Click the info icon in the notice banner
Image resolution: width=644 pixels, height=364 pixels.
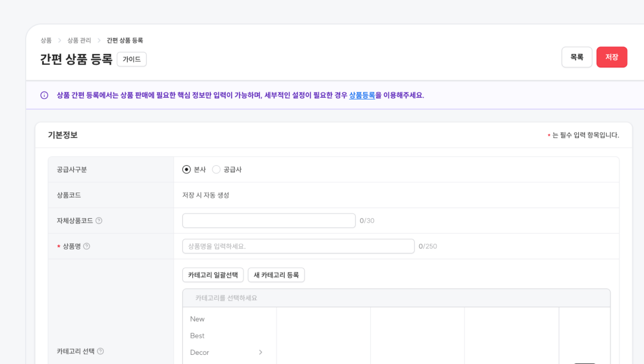click(x=44, y=95)
